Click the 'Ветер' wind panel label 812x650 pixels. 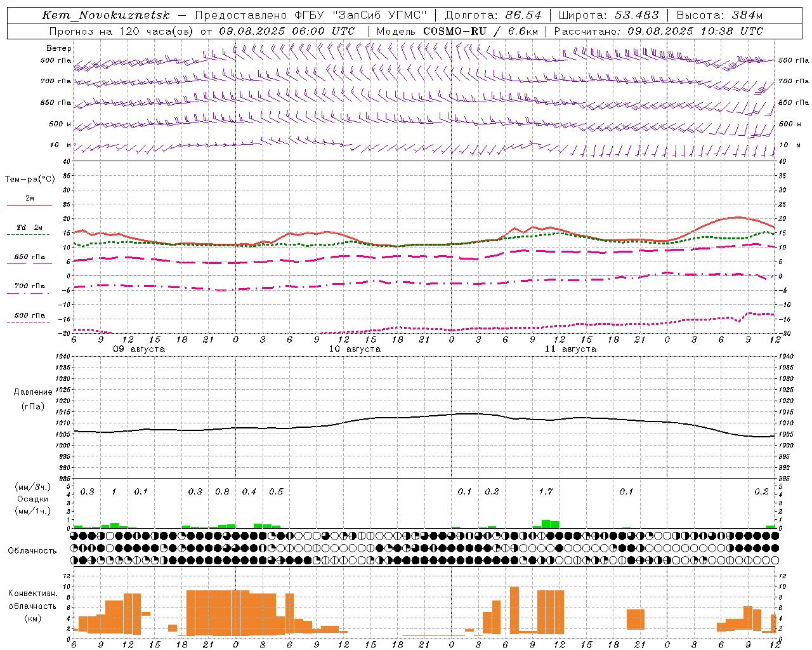(x=59, y=48)
